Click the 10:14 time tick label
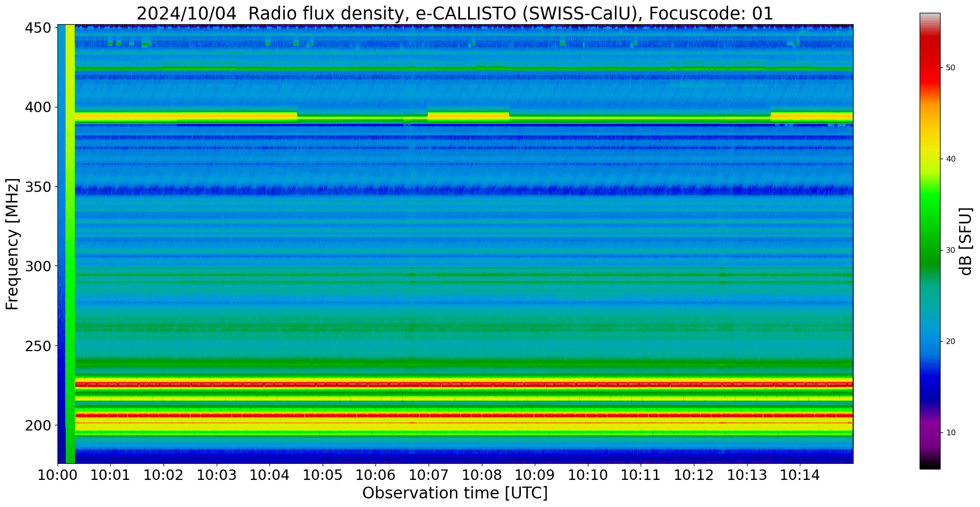Viewport: 980px width, 507px height. click(x=800, y=475)
